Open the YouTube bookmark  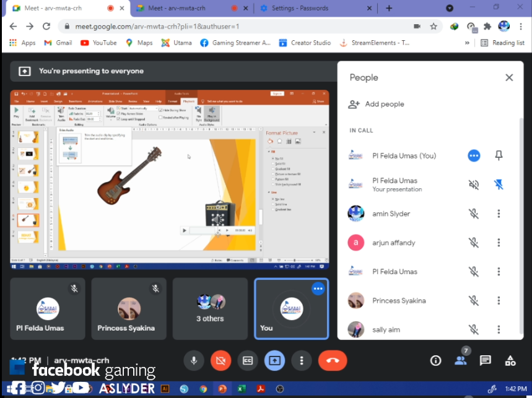click(98, 43)
